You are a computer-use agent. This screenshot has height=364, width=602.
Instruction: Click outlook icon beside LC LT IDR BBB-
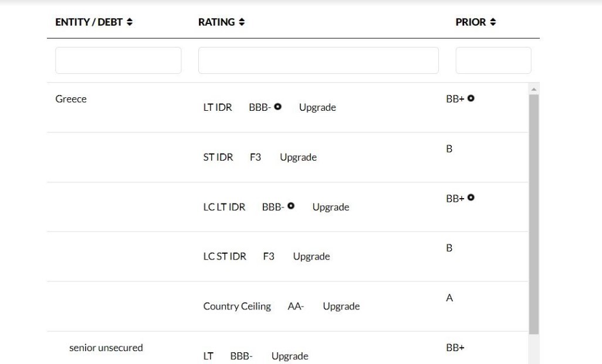291,206
